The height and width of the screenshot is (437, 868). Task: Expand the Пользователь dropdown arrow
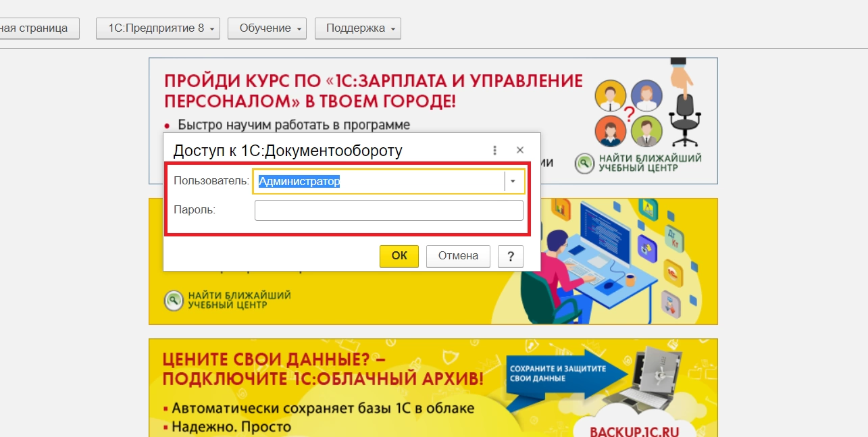[x=513, y=182]
